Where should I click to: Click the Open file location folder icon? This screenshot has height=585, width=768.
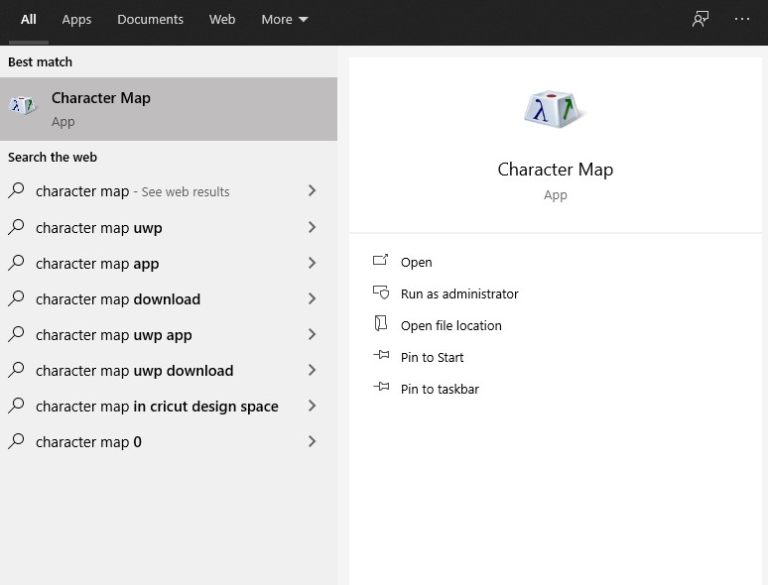(x=380, y=324)
